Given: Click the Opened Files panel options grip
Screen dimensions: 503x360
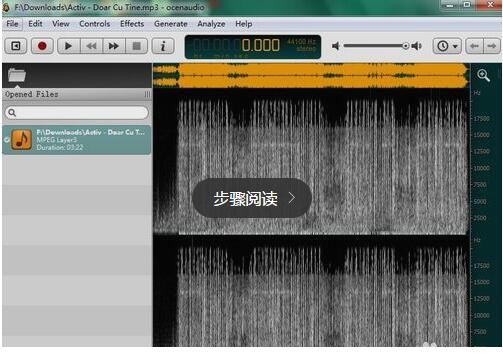Looking at the screenshot, I should tap(147, 94).
